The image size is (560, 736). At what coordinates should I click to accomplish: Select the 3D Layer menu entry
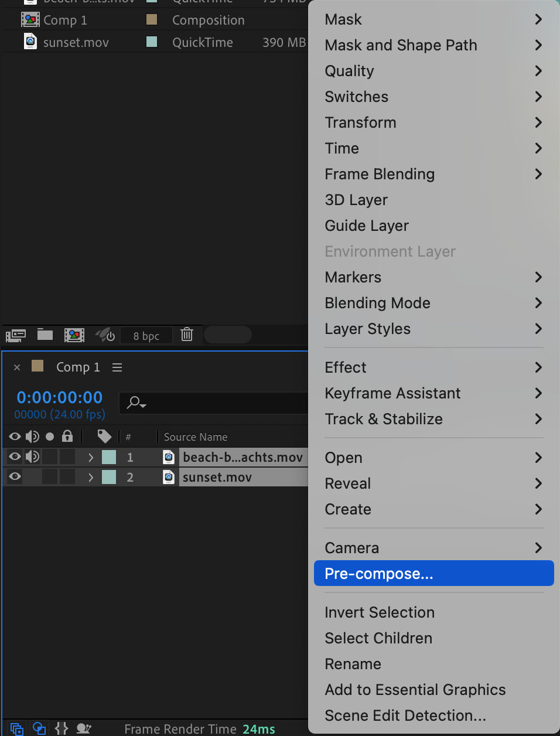(356, 200)
